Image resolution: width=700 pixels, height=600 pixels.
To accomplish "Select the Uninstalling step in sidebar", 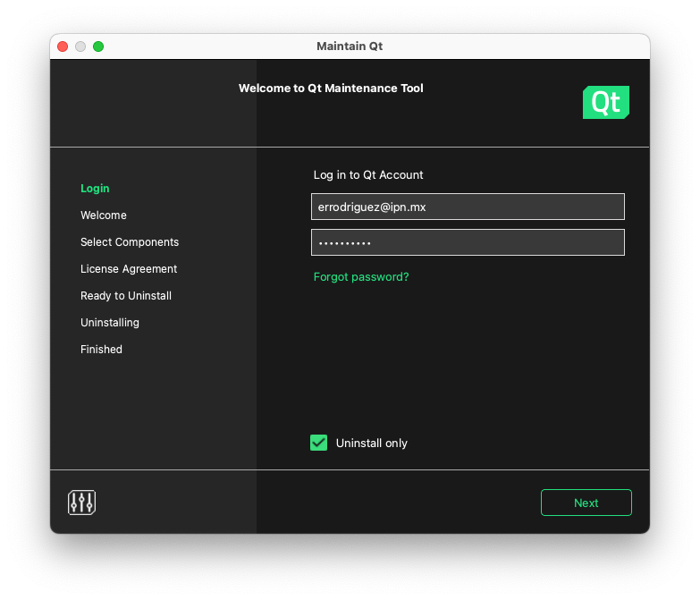I will [x=110, y=323].
